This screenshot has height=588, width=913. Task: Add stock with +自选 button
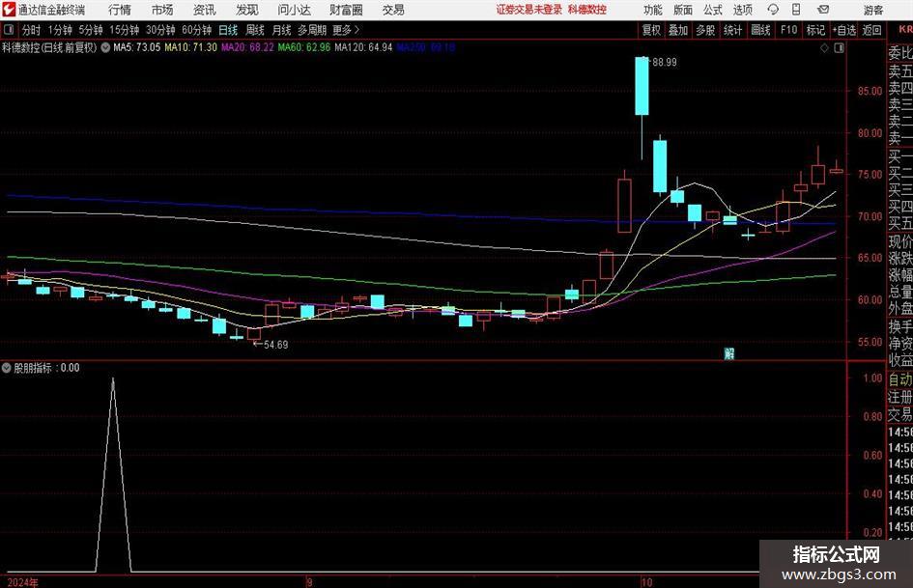tap(843, 30)
